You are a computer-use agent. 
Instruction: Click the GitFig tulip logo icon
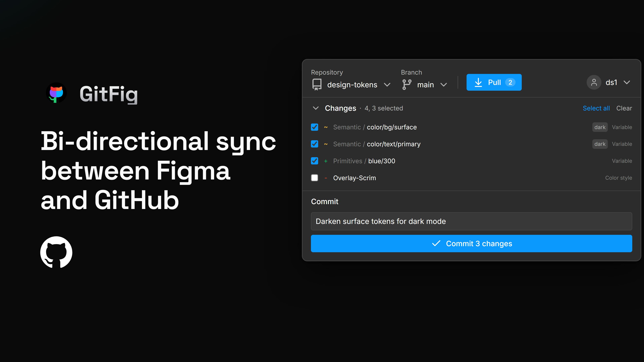(56, 93)
